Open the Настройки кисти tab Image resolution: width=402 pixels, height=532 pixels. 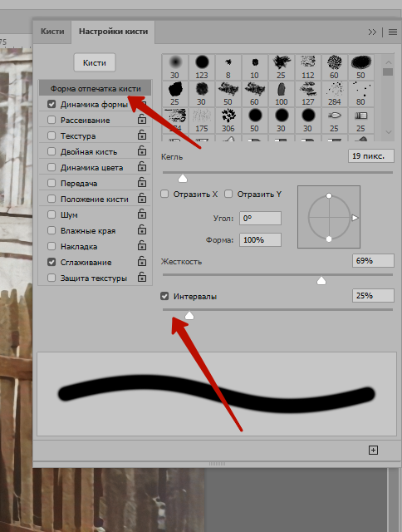(113, 32)
